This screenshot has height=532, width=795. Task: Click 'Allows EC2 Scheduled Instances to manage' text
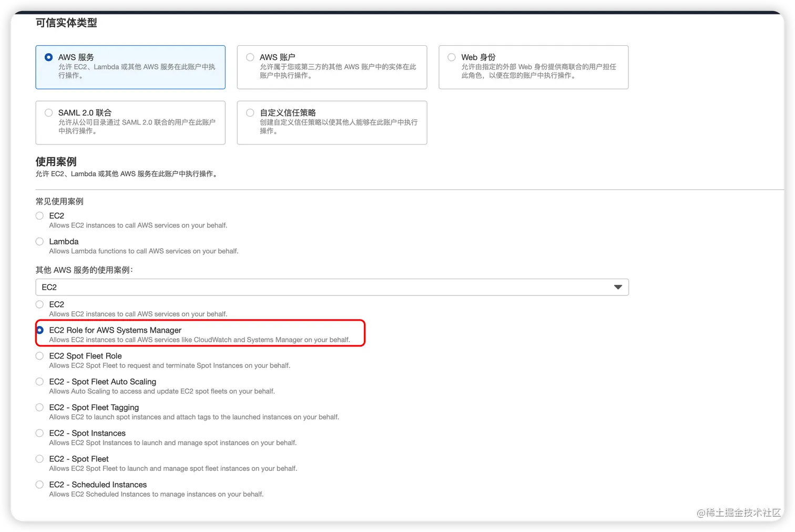156,495
